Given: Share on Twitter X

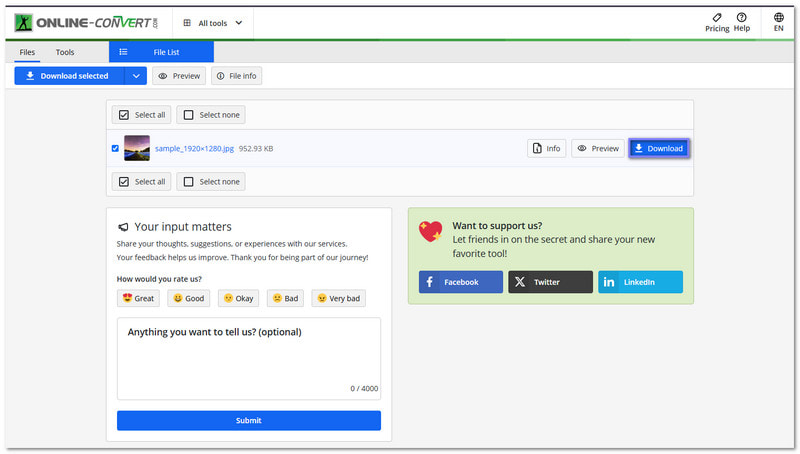Looking at the screenshot, I should coord(550,282).
